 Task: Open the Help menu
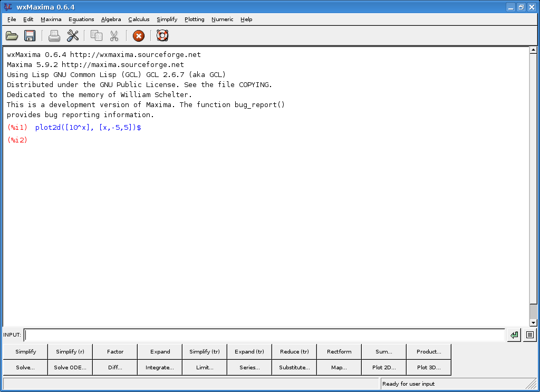(246, 20)
